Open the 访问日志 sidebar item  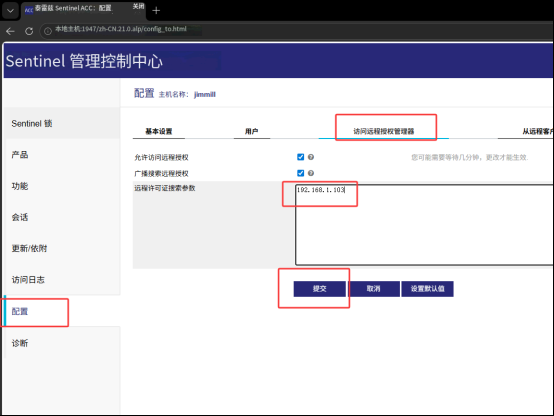61,280
